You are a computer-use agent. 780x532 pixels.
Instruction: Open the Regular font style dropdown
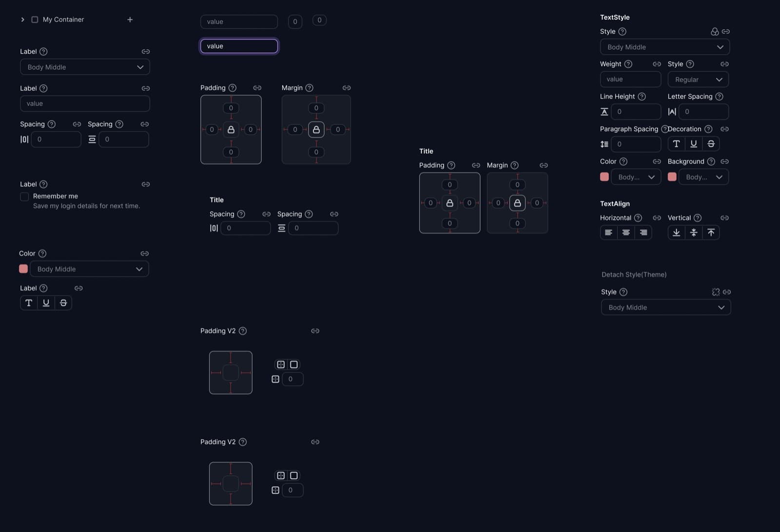698,79
